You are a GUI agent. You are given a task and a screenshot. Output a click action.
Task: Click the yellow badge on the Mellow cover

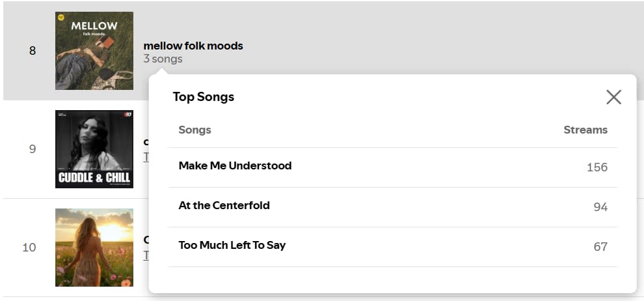(x=61, y=18)
